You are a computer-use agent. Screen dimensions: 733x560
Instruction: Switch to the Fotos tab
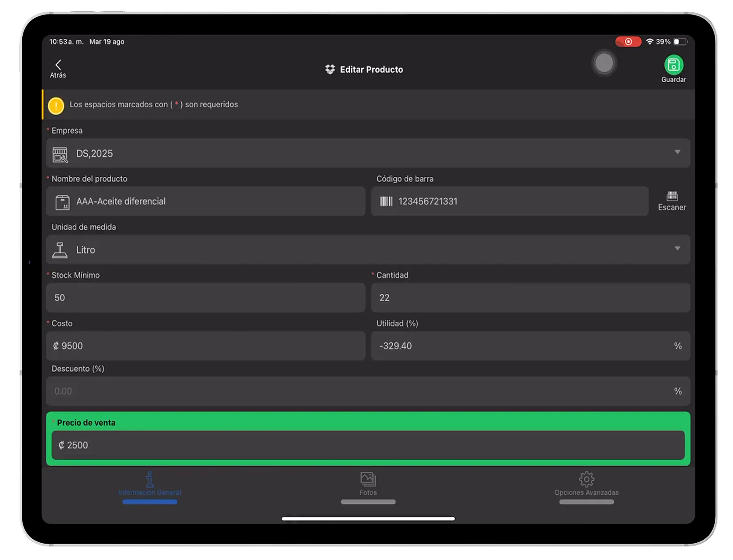[368, 484]
